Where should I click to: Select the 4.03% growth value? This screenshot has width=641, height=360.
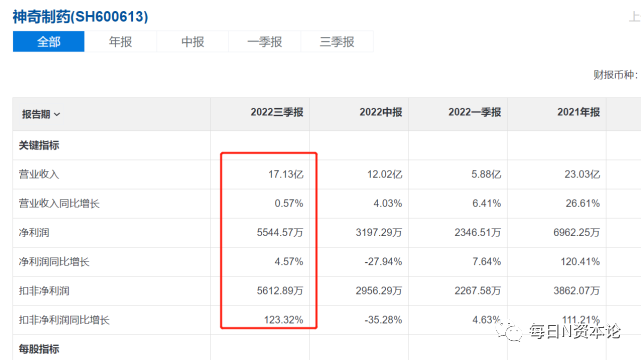click(388, 203)
